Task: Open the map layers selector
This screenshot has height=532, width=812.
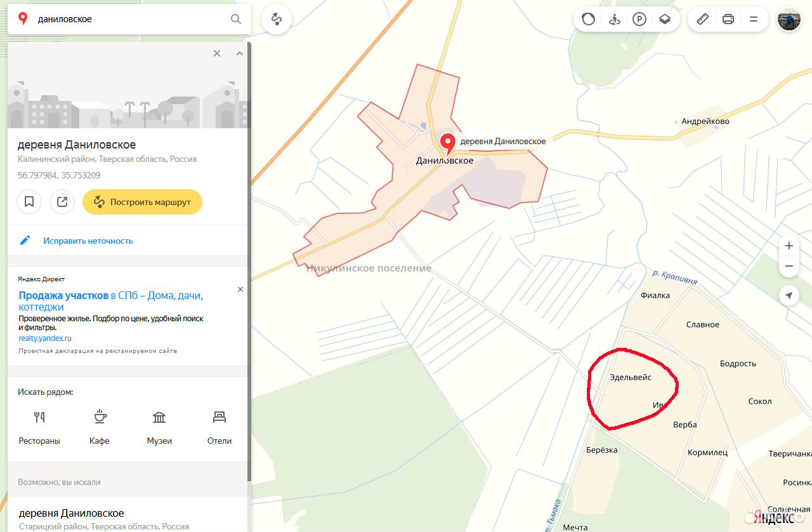Action: pos(664,19)
